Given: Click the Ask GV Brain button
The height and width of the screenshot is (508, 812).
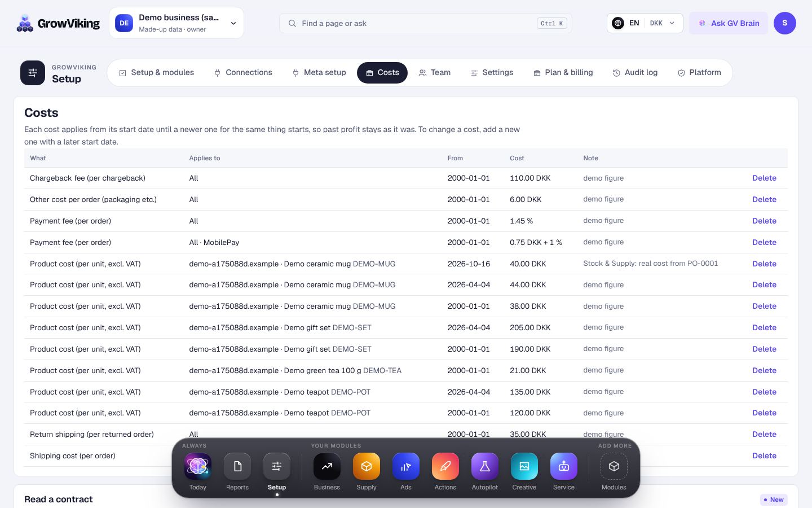Looking at the screenshot, I should coord(729,23).
